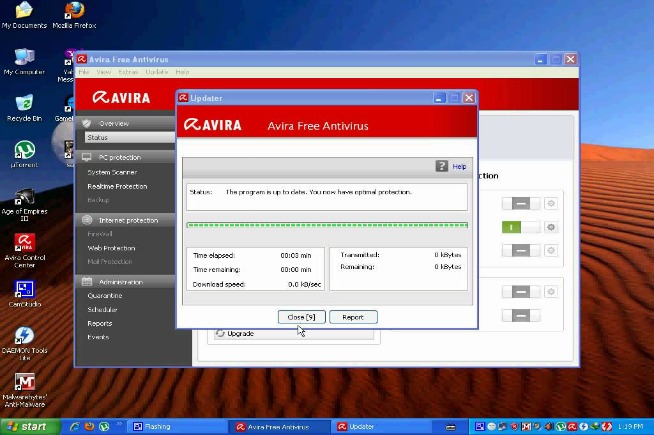Open Malwarebytes' Anti-Malware desktop shortcut
Image resolution: width=654 pixels, height=435 pixels.
[25, 390]
